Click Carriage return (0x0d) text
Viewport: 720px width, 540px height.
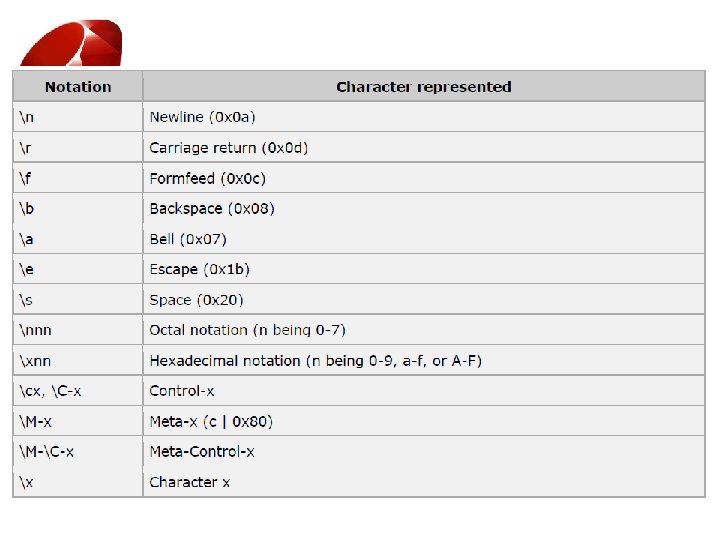click(x=229, y=148)
